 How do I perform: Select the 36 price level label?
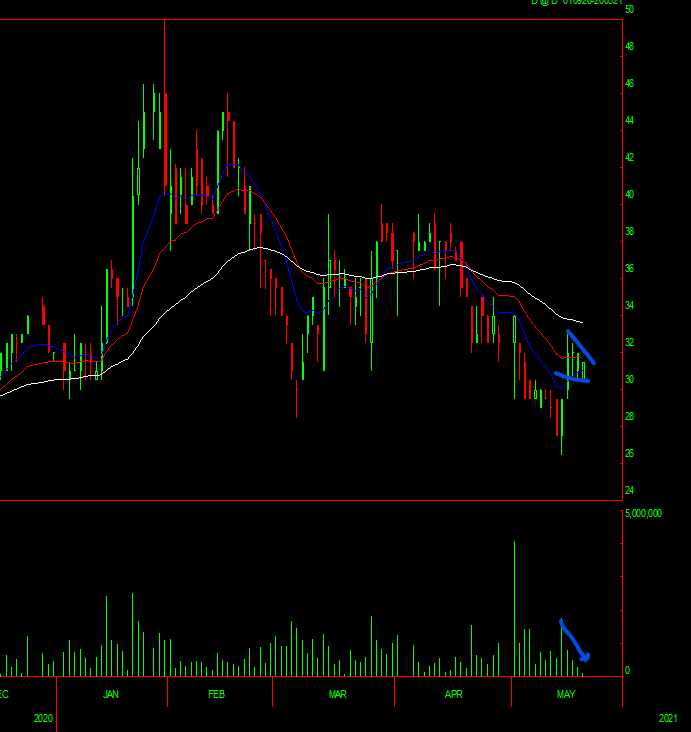click(629, 268)
